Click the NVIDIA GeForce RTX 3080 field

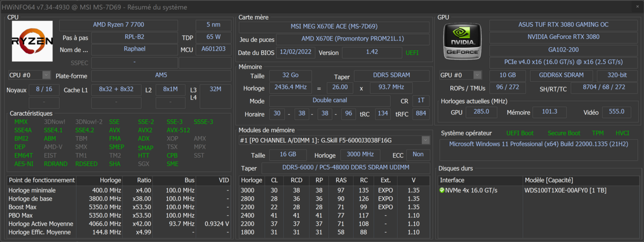(563, 37)
